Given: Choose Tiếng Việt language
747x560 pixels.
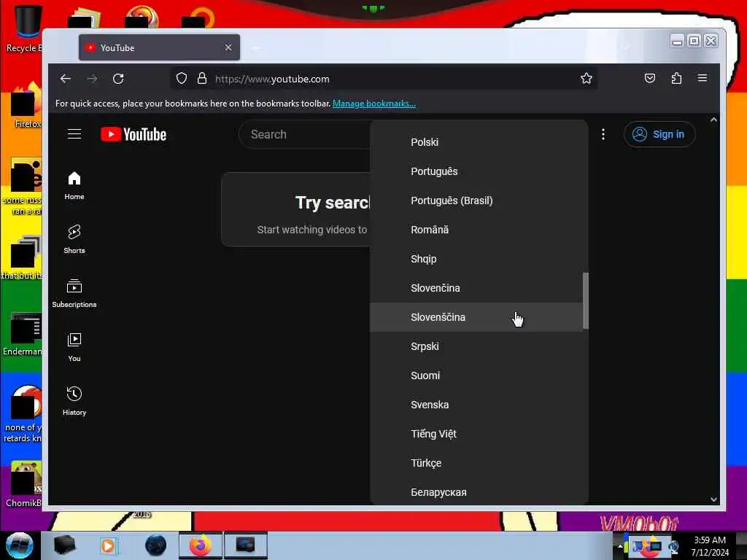Looking at the screenshot, I should click(x=476, y=434).
